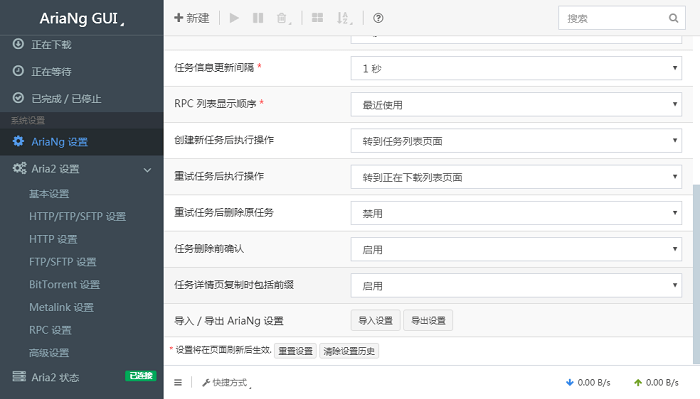Screen dimensions: 700x399
Task: Click the 新建 new task button
Action: (x=192, y=18)
